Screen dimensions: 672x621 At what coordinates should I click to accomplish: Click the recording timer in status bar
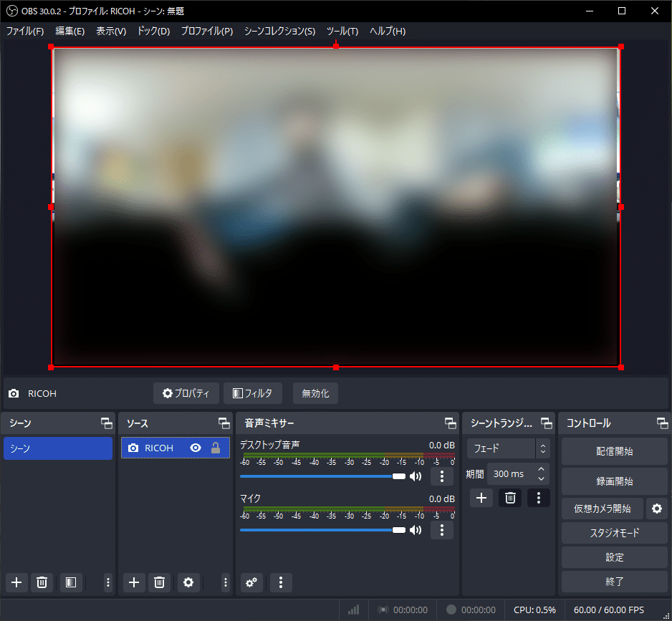click(479, 610)
